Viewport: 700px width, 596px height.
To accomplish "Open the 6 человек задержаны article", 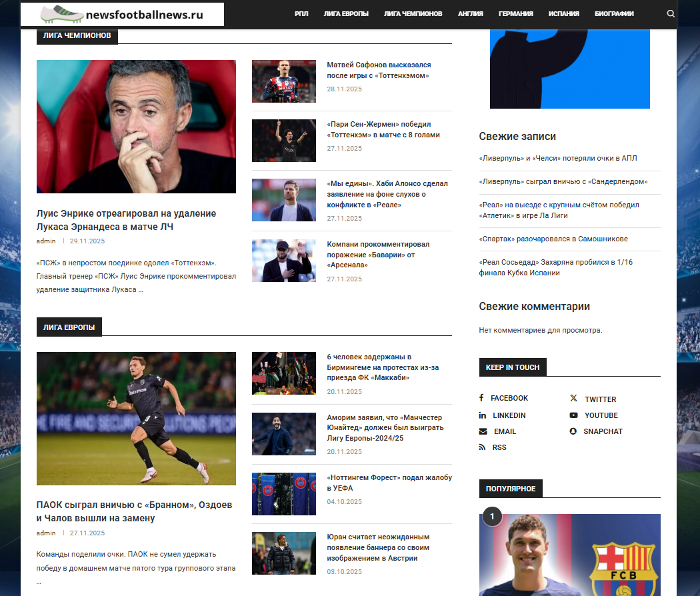I will coord(383,367).
